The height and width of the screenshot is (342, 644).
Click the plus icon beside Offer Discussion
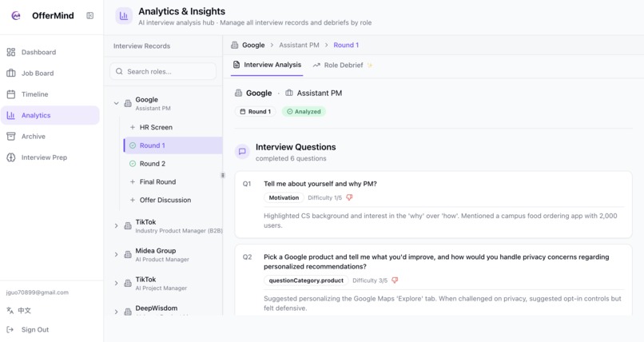point(133,200)
